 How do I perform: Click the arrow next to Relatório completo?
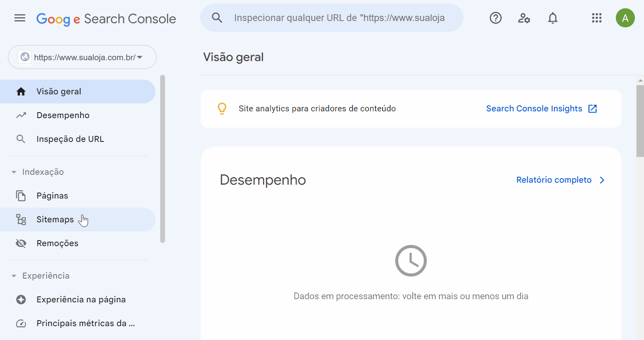(602, 180)
